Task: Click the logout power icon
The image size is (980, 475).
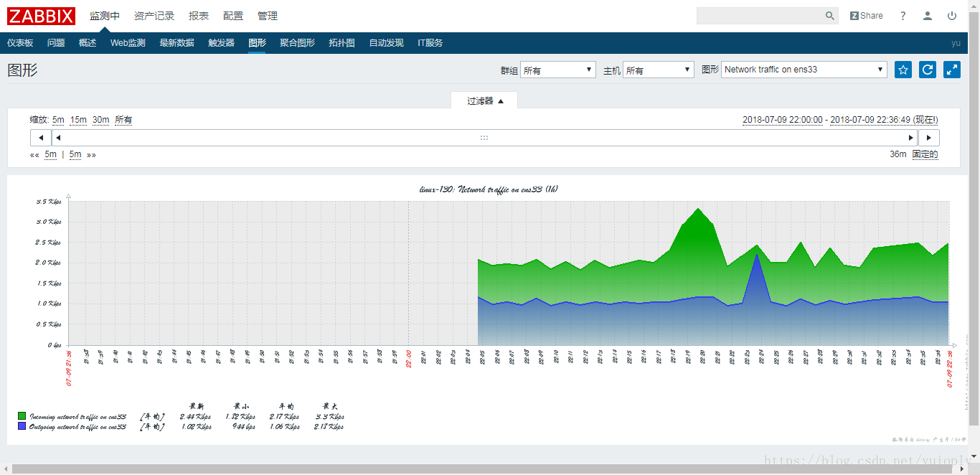Action: coord(952,16)
